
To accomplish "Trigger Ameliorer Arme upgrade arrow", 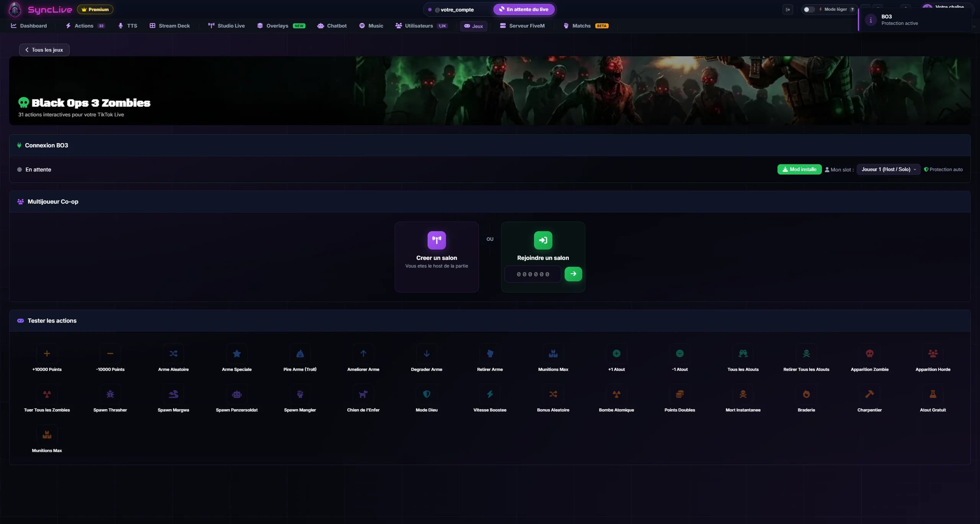I will point(363,354).
